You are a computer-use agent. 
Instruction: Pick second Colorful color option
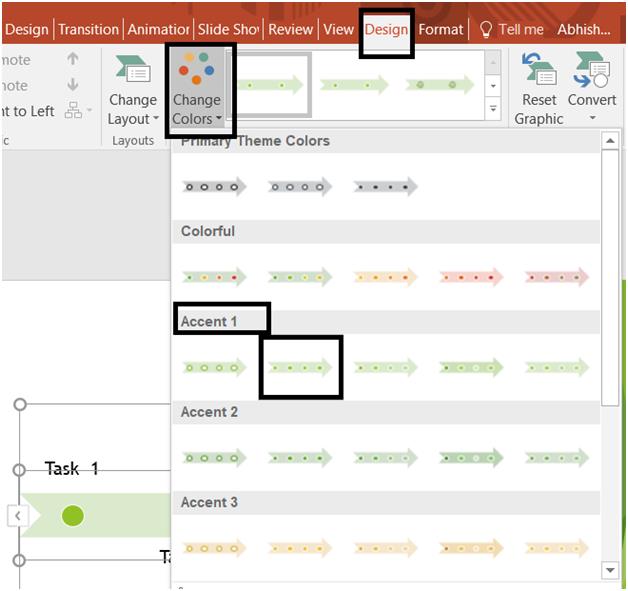point(300,277)
